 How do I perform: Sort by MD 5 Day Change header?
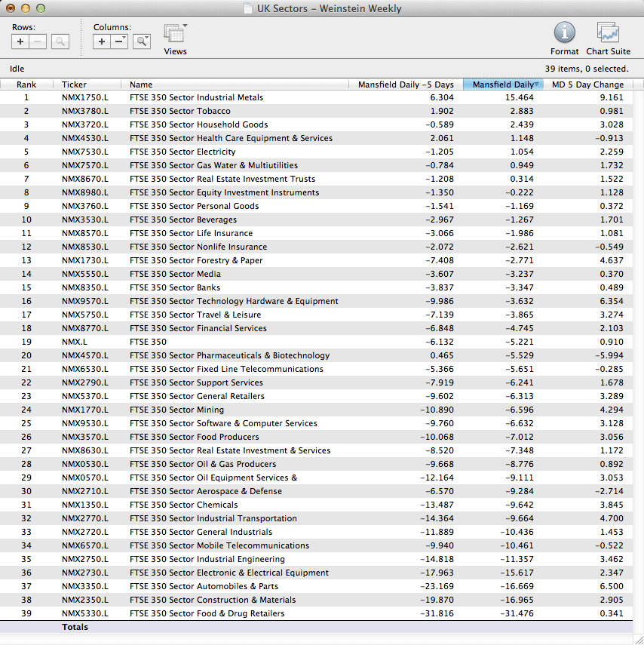[587, 84]
